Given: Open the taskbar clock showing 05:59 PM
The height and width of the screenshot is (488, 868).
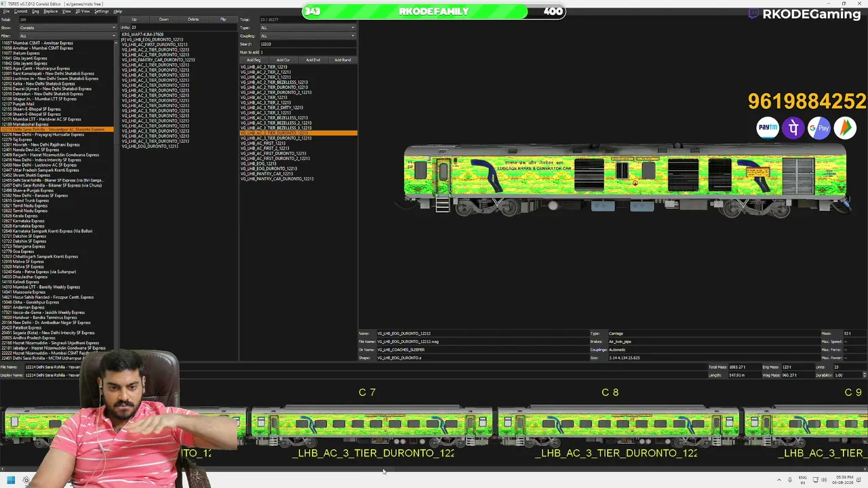Looking at the screenshot, I should [843, 481].
